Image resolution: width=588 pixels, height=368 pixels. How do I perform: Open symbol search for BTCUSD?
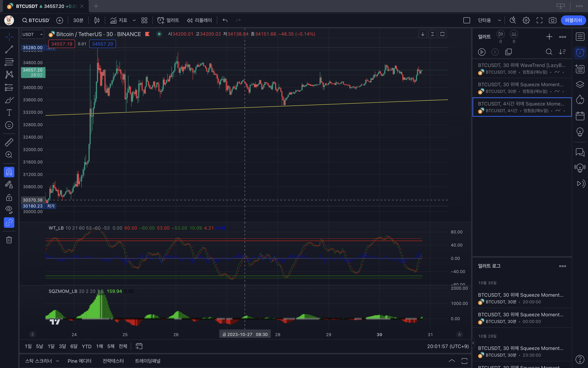coord(36,20)
